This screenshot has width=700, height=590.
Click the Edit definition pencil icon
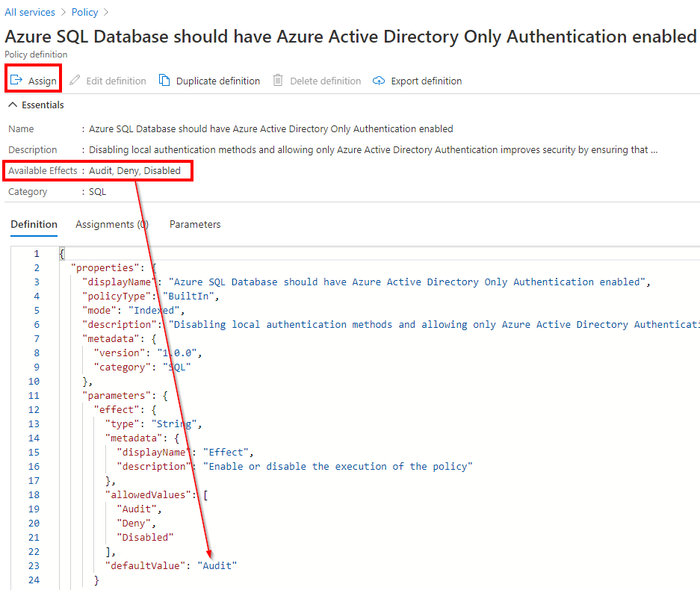[75, 81]
